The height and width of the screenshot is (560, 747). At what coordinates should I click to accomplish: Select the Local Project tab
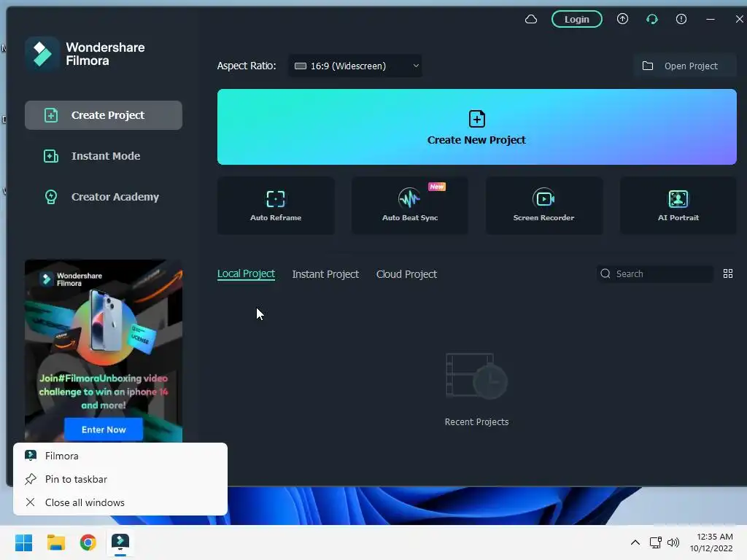[246, 274]
